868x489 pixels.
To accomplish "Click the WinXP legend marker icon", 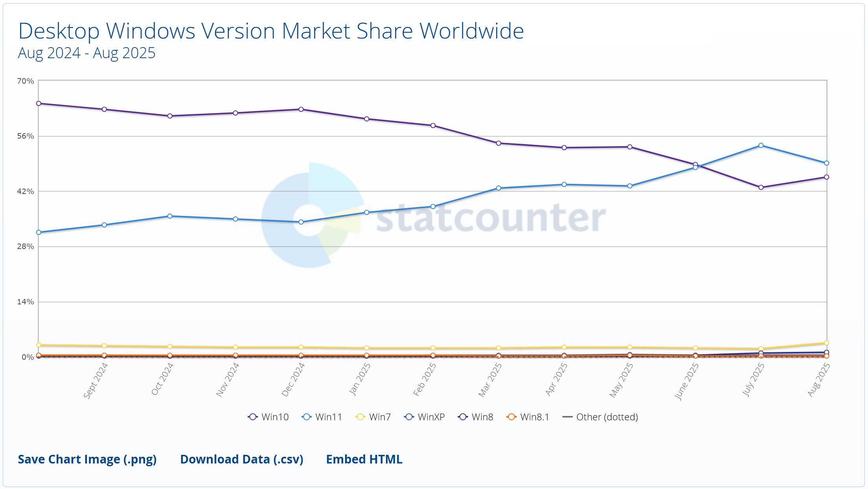I will [409, 417].
